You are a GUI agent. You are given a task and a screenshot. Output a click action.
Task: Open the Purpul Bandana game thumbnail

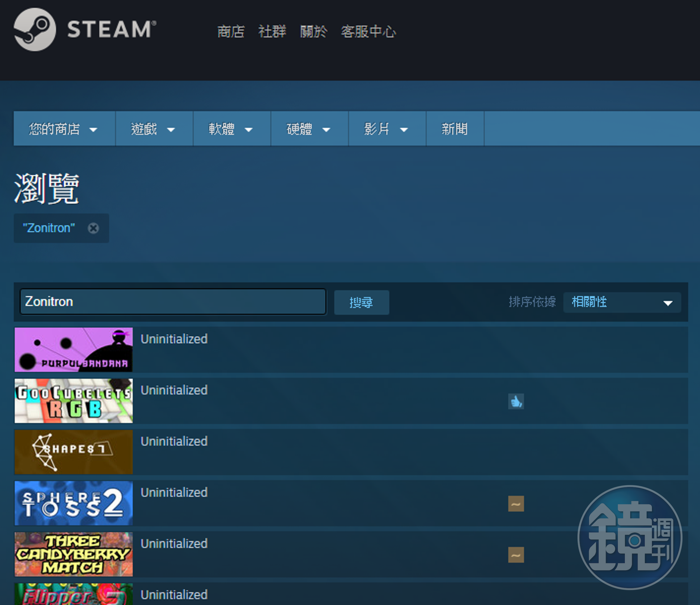pos(74,349)
